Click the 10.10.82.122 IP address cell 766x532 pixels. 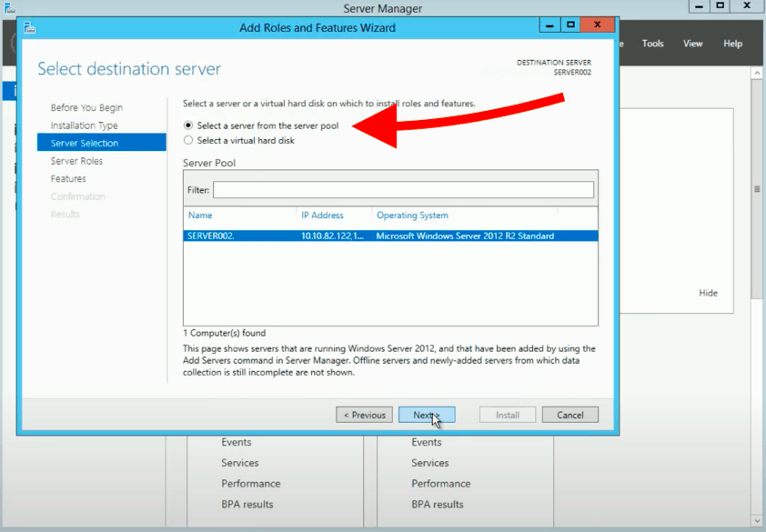click(x=332, y=236)
